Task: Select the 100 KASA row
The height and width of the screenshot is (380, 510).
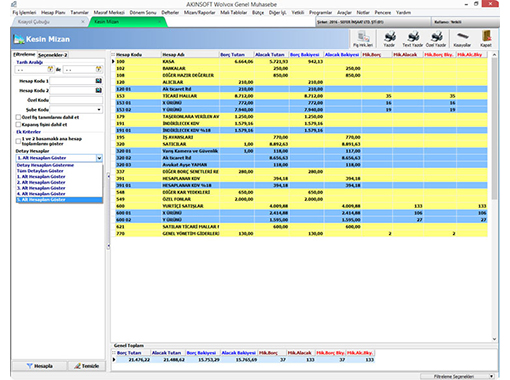Action: click(x=301, y=62)
